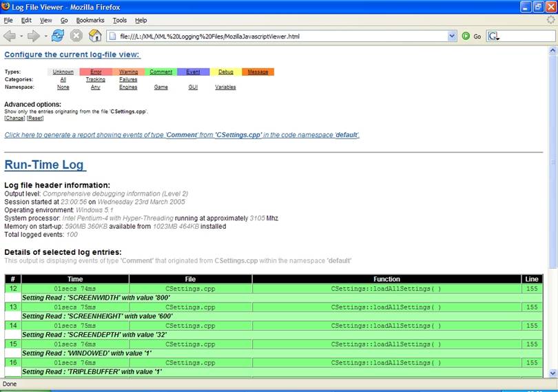The width and height of the screenshot is (558, 392).
Task: Select the green Comment type filter
Action: (161, 72)
